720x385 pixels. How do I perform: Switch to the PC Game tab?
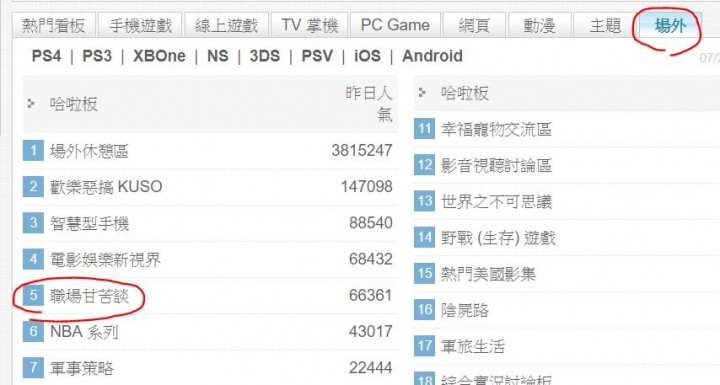point(395,25)
